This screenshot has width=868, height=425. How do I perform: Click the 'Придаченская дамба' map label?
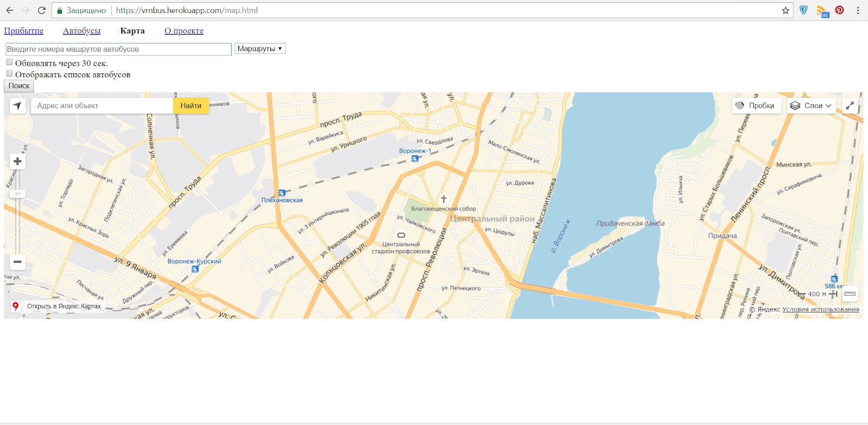click(x=630, y=223)
